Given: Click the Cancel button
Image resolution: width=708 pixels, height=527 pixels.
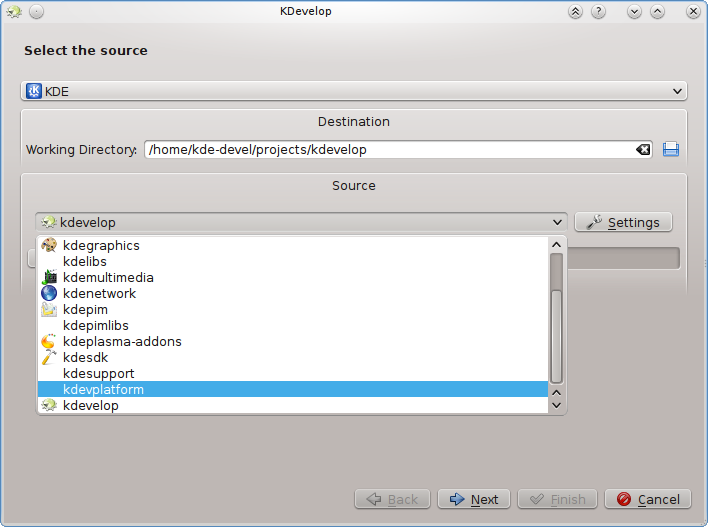Looking at the screenshot, I should click(x=648, y=499).
